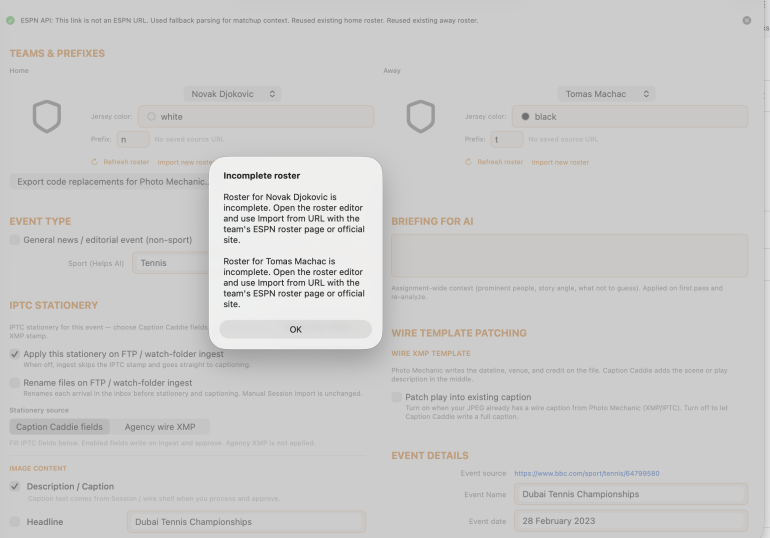The height and width of the screenshot is (538, 770).
Task: Toggle Rename files on FTP ingest checkbox
Action: [x=15, y=382]
